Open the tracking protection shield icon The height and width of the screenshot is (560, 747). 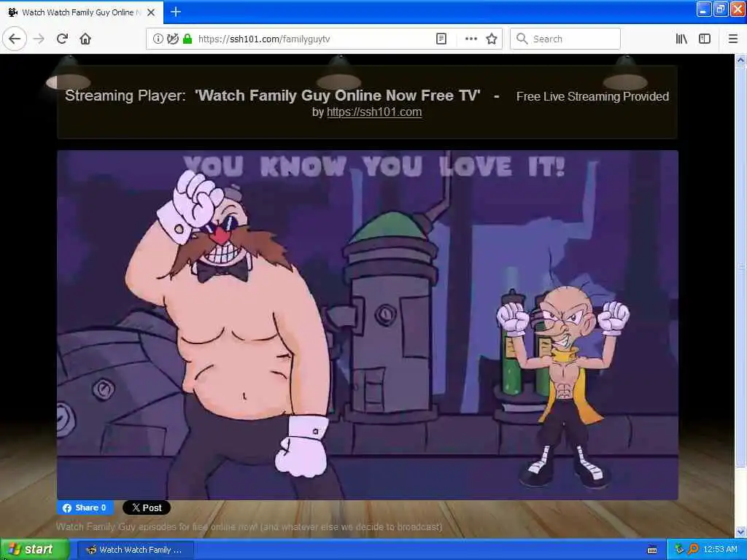(173, 39)
